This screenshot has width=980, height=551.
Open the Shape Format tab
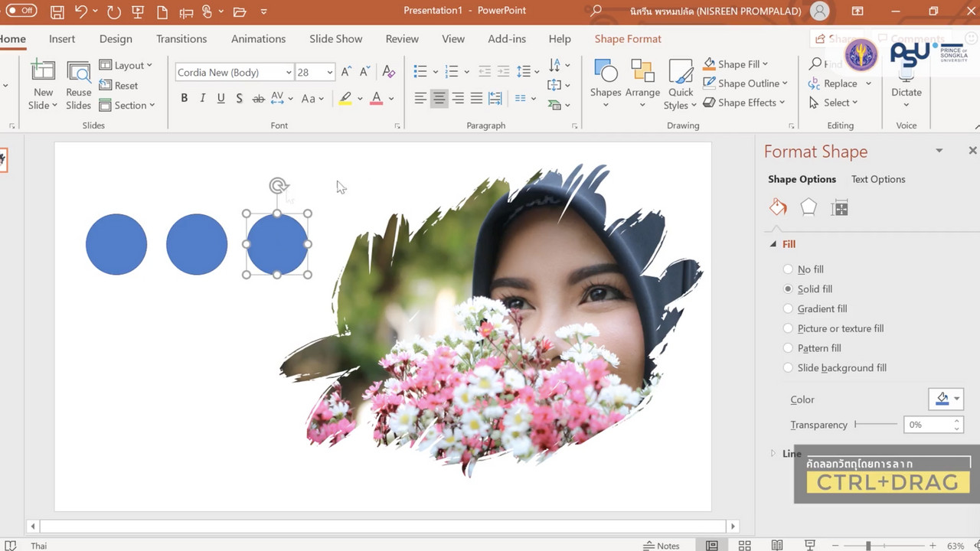[628, 39]
